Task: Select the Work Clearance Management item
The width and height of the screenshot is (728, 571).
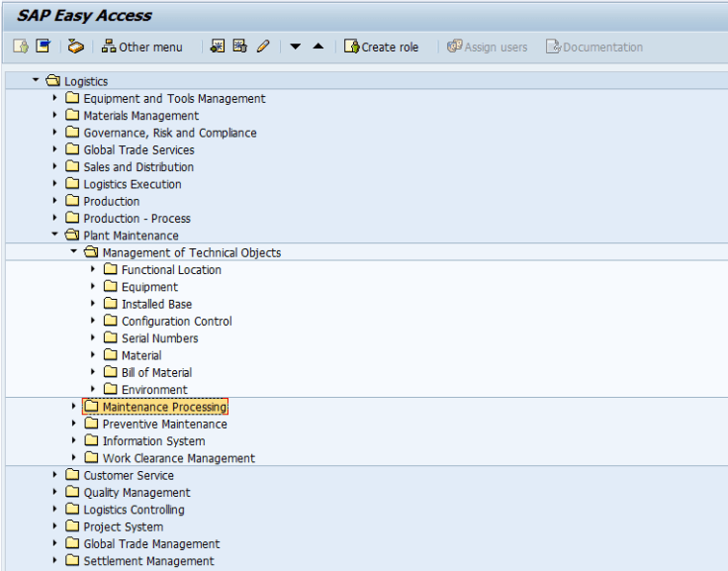Action: pos(178,458)
